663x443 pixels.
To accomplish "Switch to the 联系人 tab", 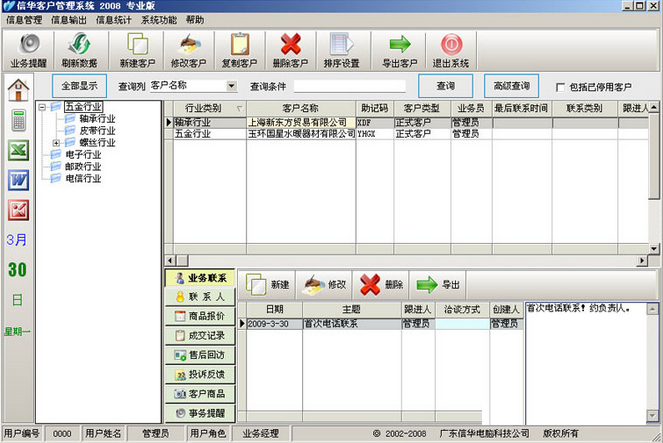I will [x=200, y=297].
